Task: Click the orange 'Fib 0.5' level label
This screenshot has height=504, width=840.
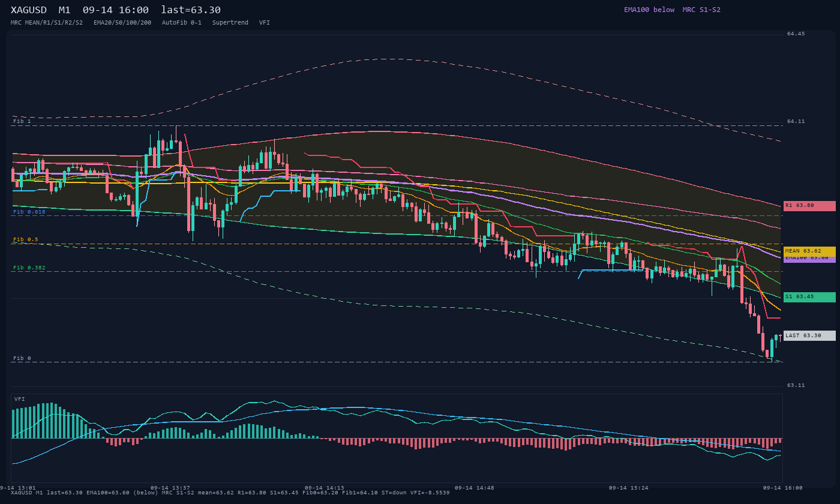Action: click(x=26, y=239)
